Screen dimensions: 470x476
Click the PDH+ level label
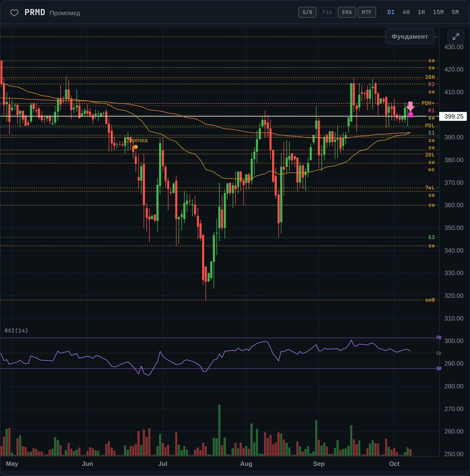click(428, 103)
